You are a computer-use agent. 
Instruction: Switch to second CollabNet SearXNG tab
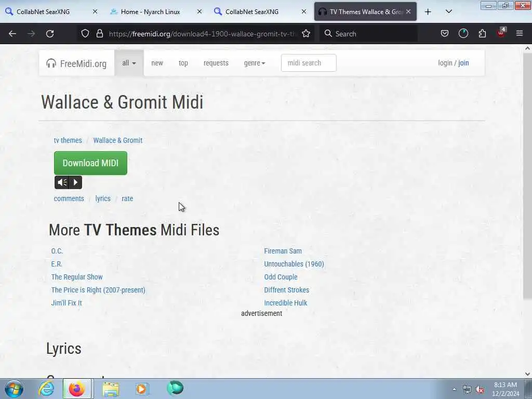[x=252, y=12]
